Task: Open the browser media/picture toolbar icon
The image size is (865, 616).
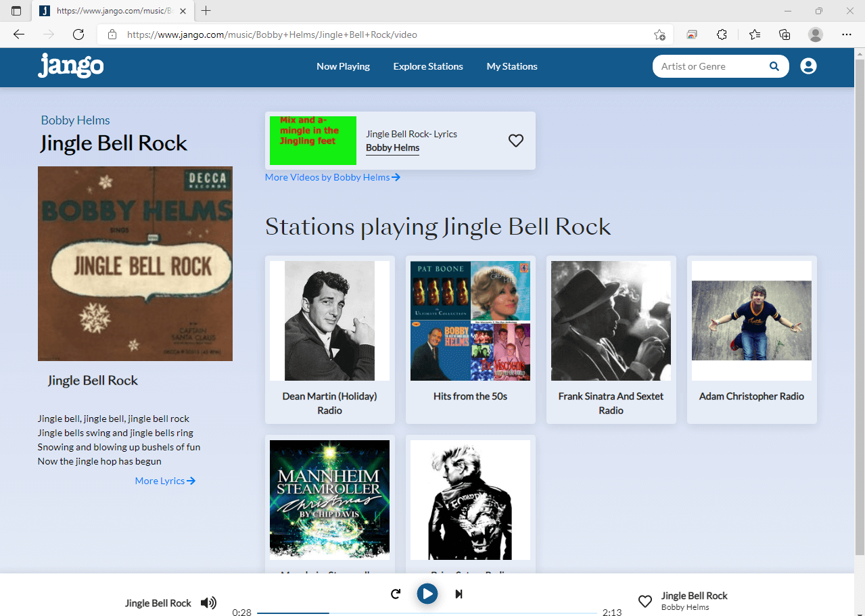Action: point(692,34)
